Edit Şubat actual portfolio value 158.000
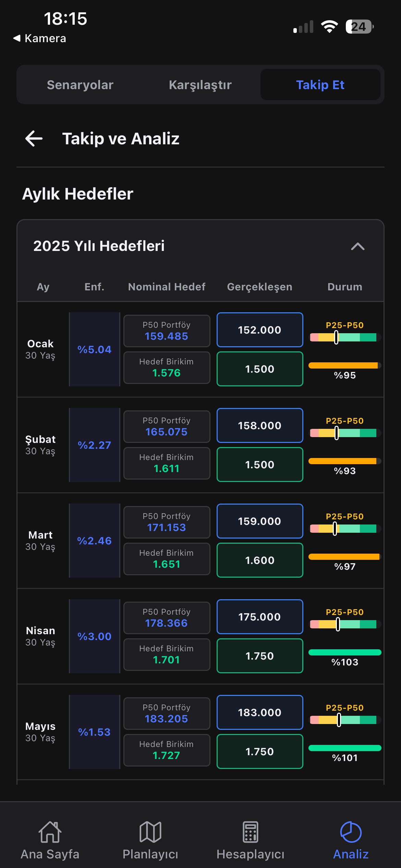Viewport: 401px width, 868px height. [260, 425]
